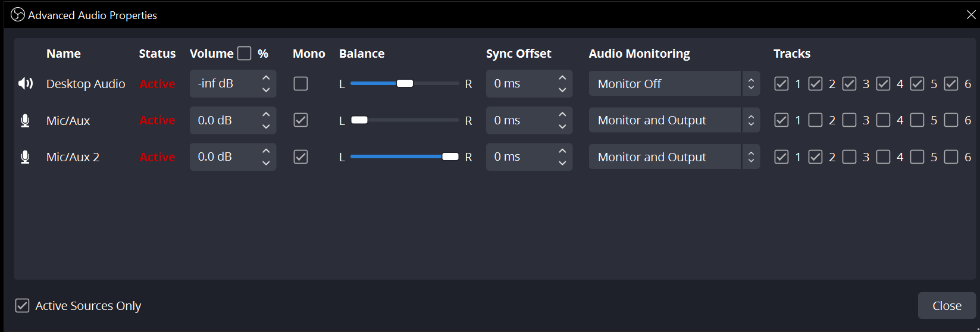Open Desktop Audio monitoring dropdown

674,84
